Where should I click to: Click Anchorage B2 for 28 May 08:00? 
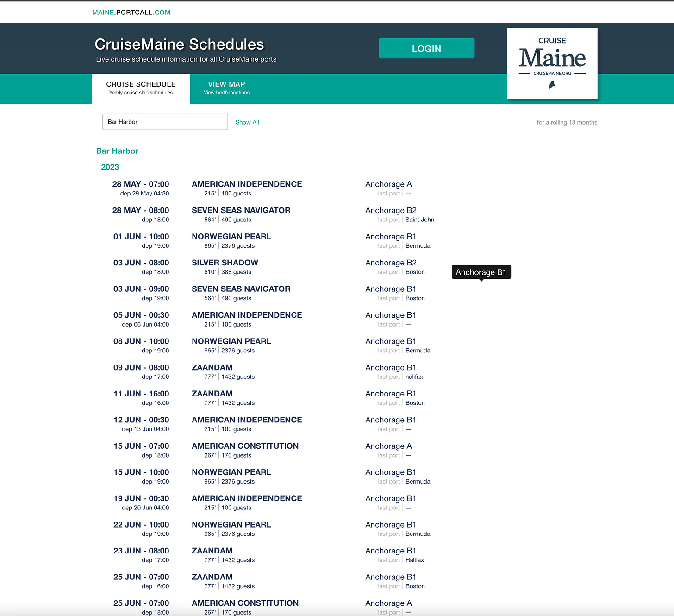pos(391,210)
